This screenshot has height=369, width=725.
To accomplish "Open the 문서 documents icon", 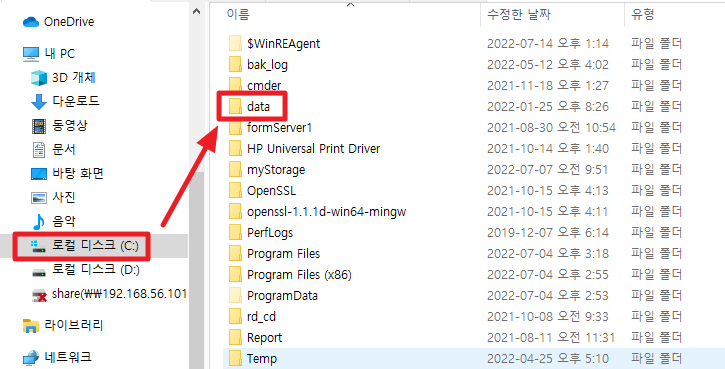I will [x=39, y=150].
